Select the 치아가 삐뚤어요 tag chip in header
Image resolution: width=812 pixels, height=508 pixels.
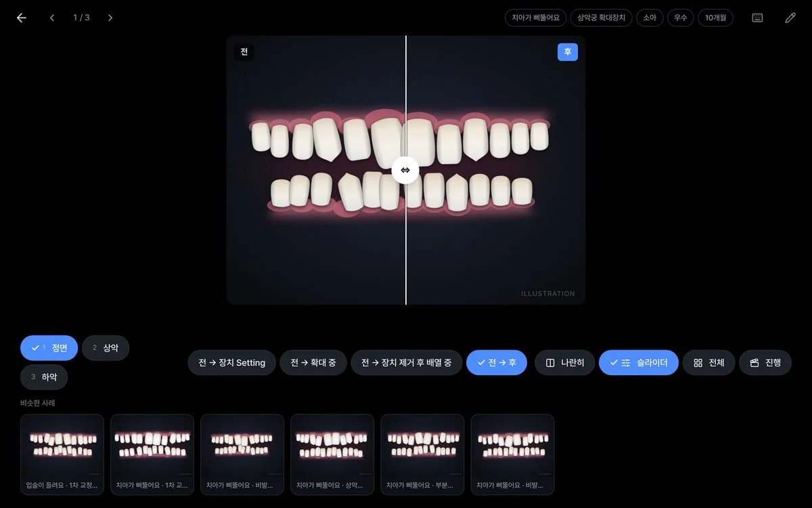click(535, 18)
